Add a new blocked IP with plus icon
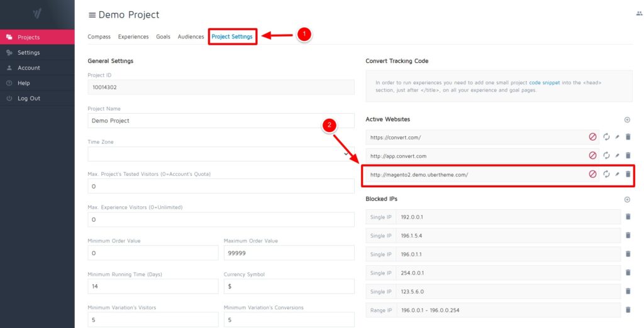The height and width of the screenshot is (328, 644). click(x=627, y=200)
